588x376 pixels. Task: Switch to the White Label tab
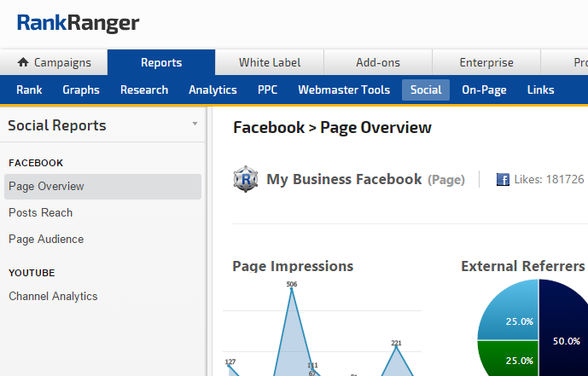point(270,62)
